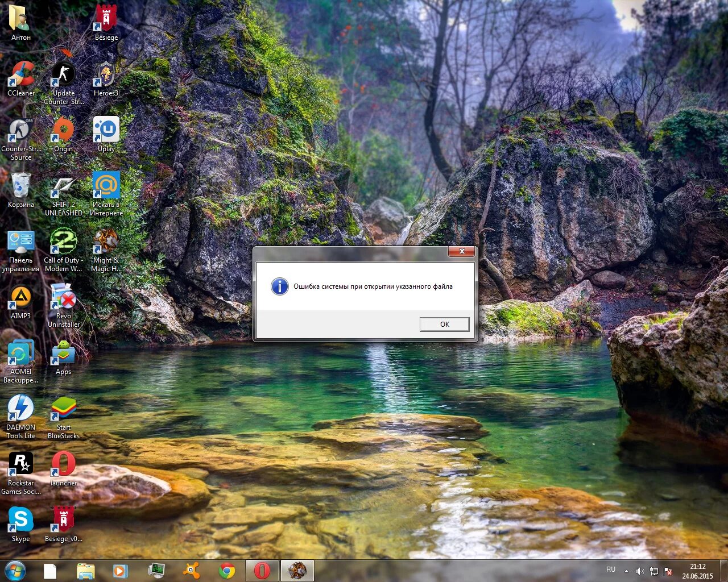The image size is (728, 582).
Task: Open the clock showing 21:12
Action: tap(698, 571)
